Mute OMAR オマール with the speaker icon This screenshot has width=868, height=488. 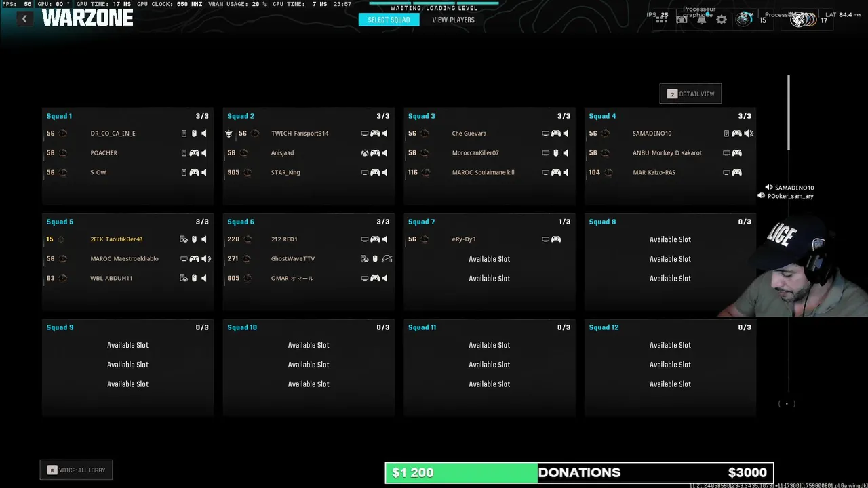(385, 279)
